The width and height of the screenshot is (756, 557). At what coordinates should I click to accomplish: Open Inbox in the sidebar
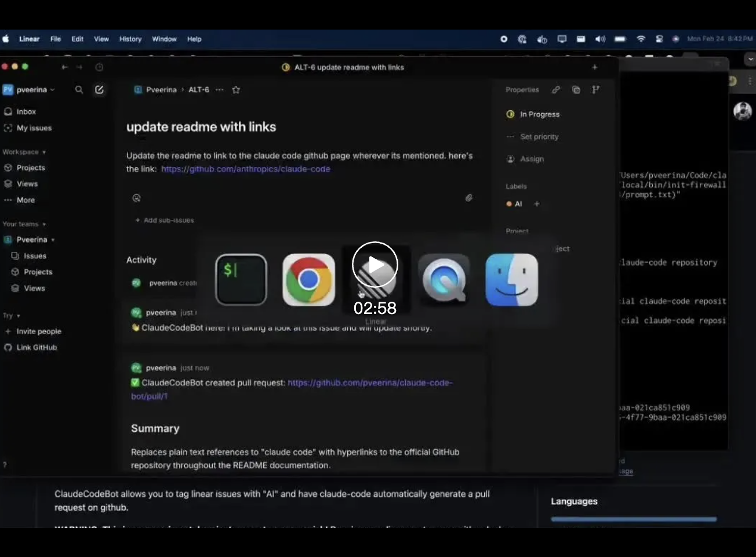click(x=26, y=111)
